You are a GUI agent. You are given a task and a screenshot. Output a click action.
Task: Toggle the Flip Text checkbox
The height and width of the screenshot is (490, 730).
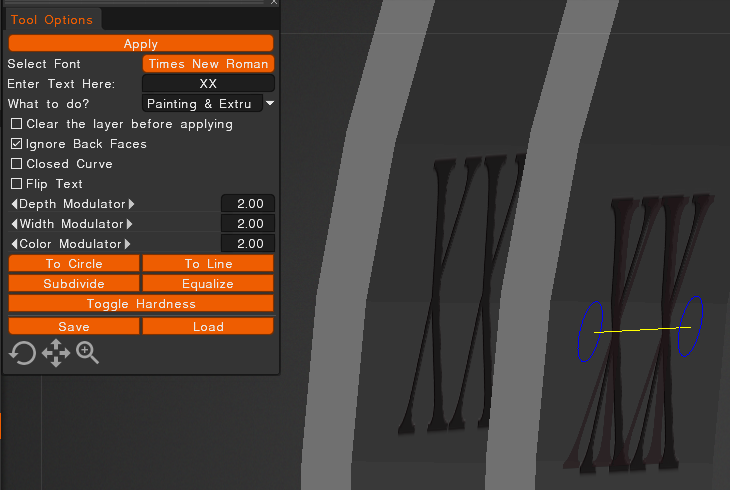tap(16, 184)
